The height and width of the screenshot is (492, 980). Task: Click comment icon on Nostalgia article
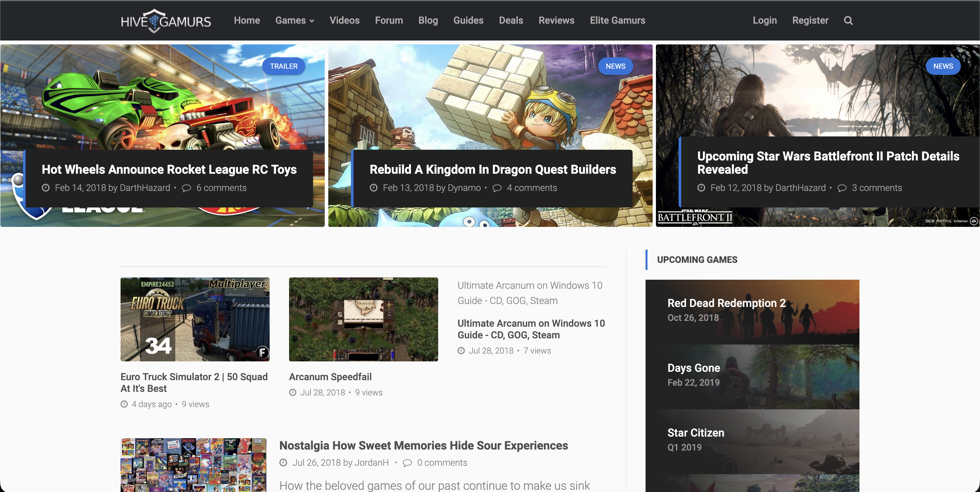pos(407,463)
